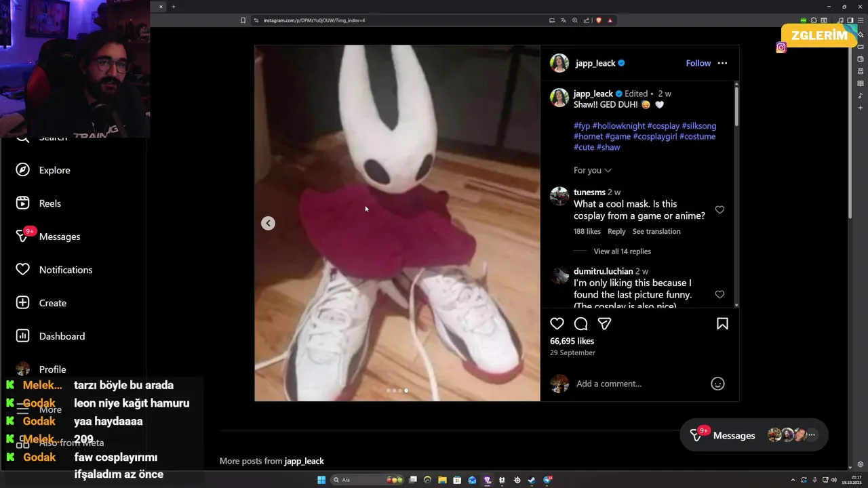The height and width of the screenshot is (488, 868).
Task: Close the current browser tab
Action: click(x=161, y=7)
